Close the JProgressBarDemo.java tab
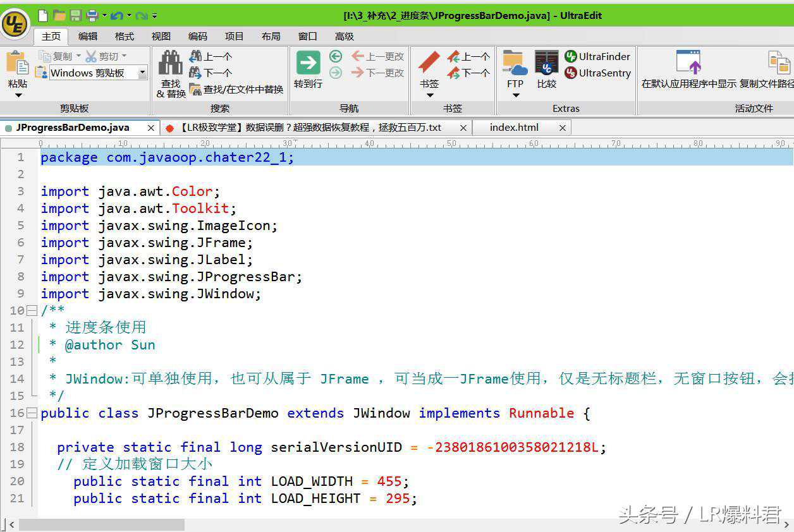The image size is (794, 532). pos(150,128)
